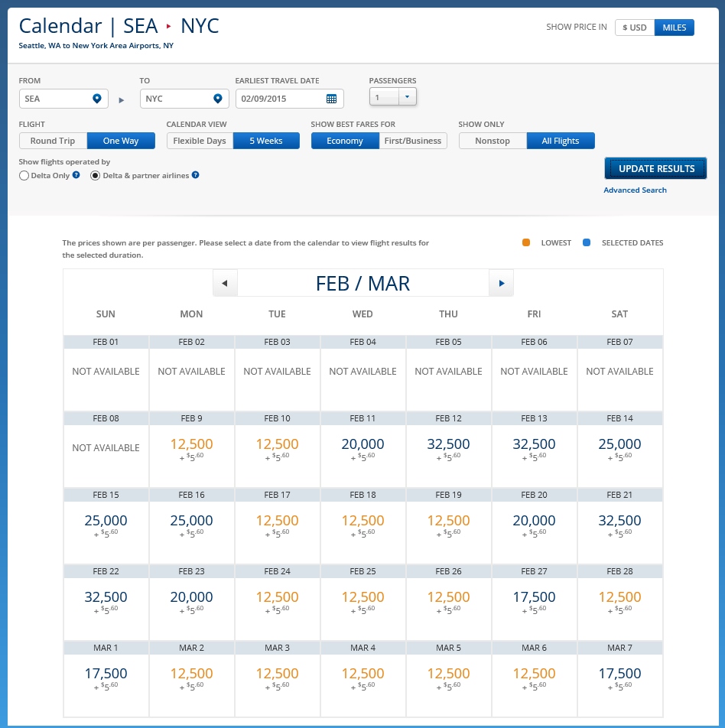The height and width of the screenshot is (728, 725).
Task: Open the calendar picker next to the travel date
Action: point(332,98)
